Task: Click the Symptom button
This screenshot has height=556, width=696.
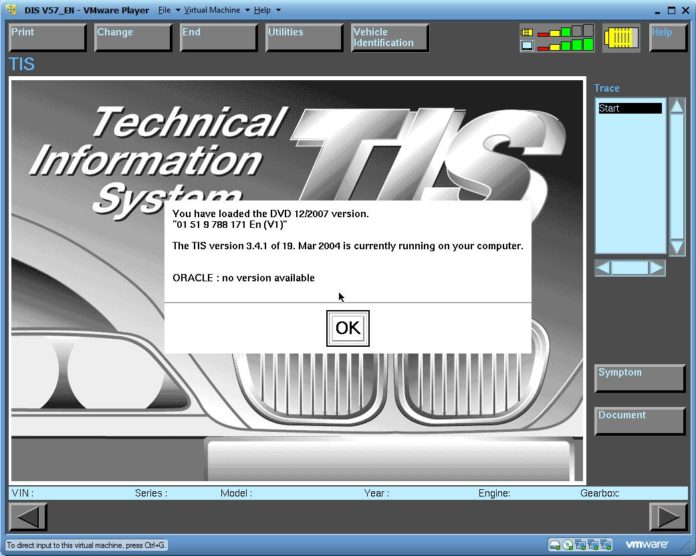Action: click(640, 378)
